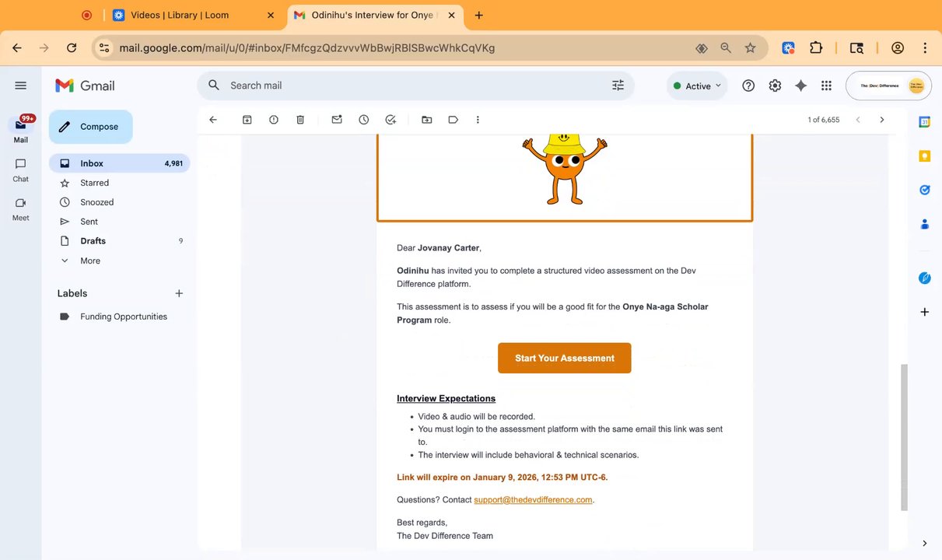The width and height of the screenshot is (942, 560).
Task: Open Funding Opportunities label
Action: point(120,317)
